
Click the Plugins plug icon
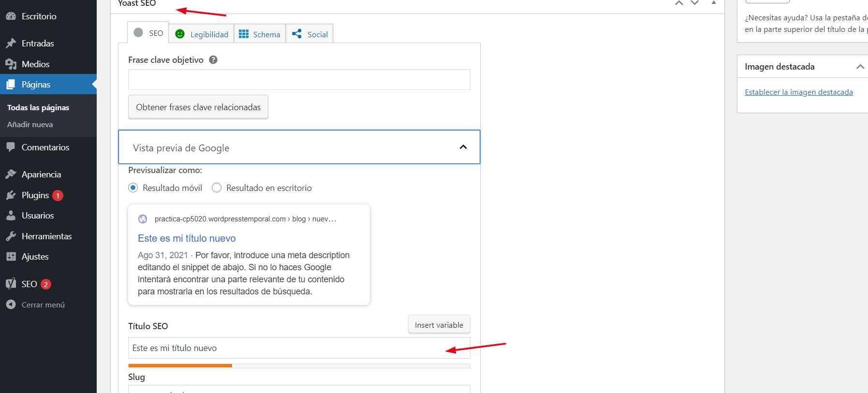(x=11, y=195)
